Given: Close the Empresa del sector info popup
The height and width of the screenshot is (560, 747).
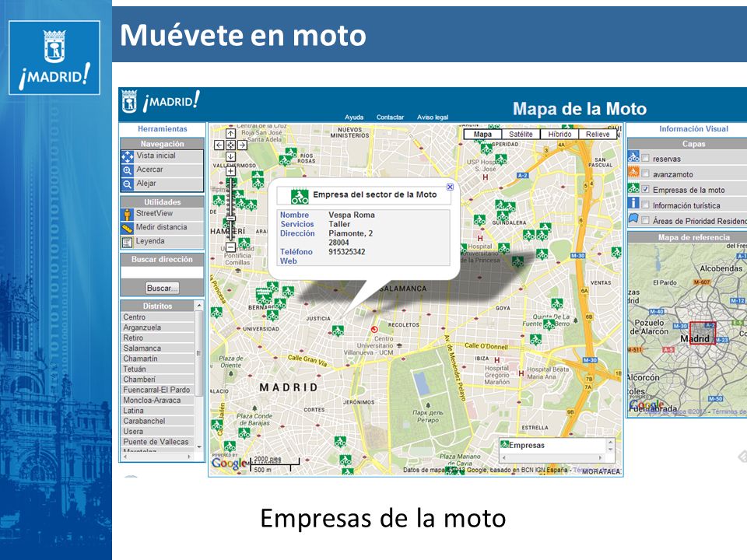Looking at the screenshot, I should tap(450, 187).
